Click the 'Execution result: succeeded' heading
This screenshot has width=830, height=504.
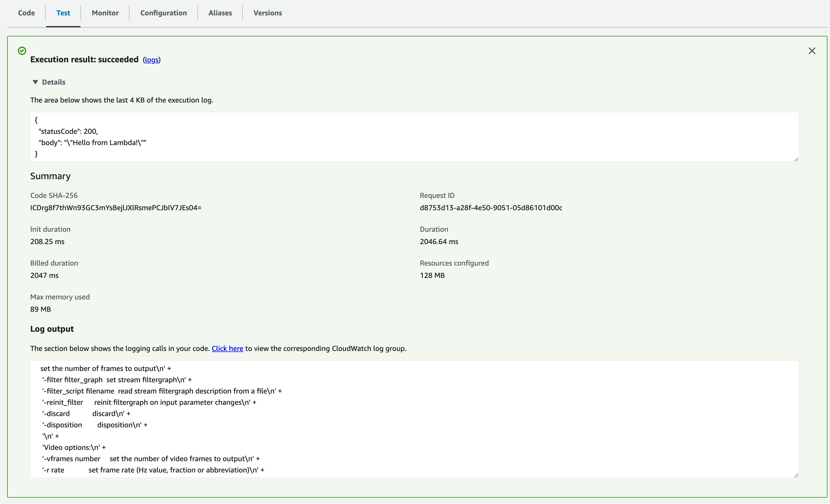tap(84, 60)
